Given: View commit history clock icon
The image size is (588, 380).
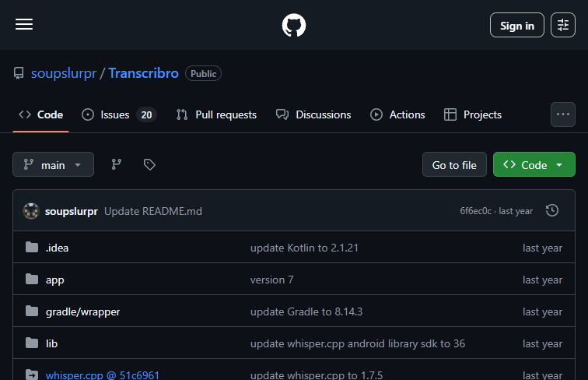Looking at the screenshot, I should click(x=552, y=210).
